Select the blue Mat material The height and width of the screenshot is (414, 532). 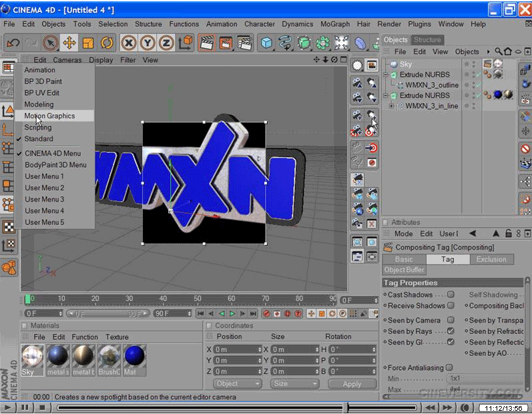(135, 360)
